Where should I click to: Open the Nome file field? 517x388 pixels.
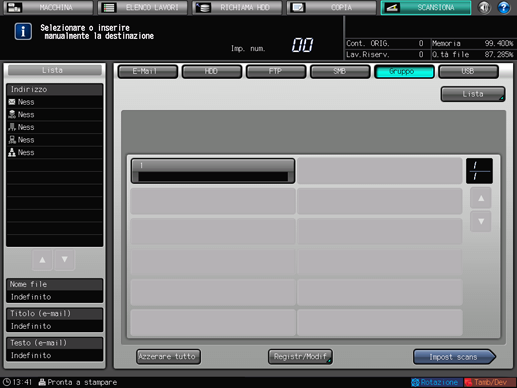[55, 291]
